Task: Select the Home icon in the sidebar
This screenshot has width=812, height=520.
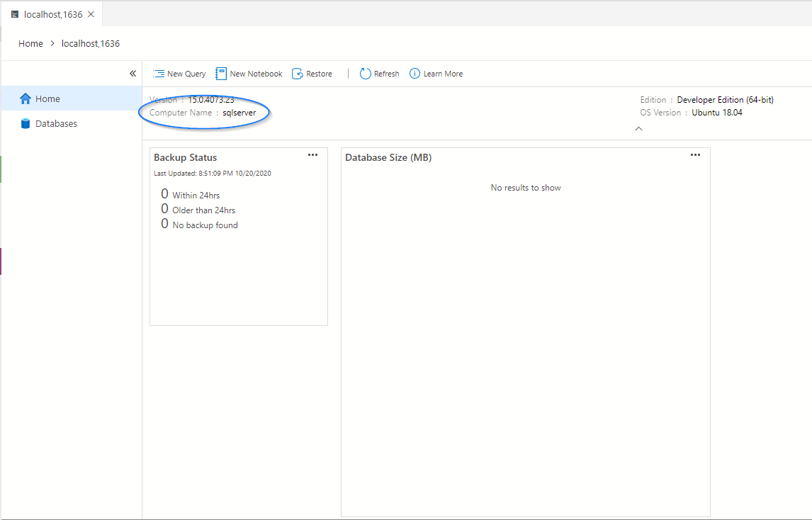Action: [26, 98]
